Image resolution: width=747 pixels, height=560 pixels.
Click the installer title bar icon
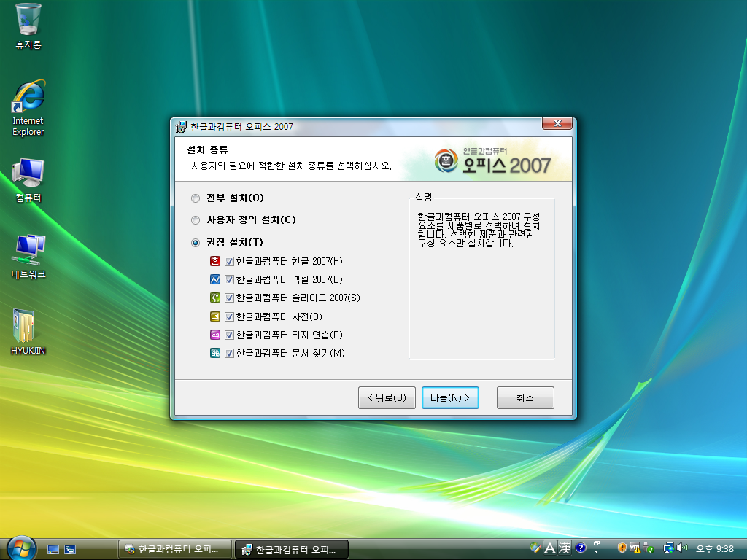pos(181,127)
